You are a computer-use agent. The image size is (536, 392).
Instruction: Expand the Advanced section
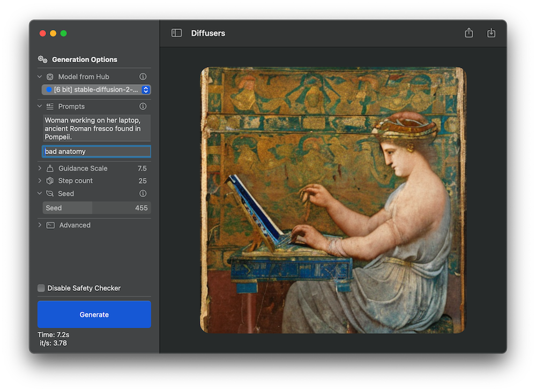(x=39, y=225)
